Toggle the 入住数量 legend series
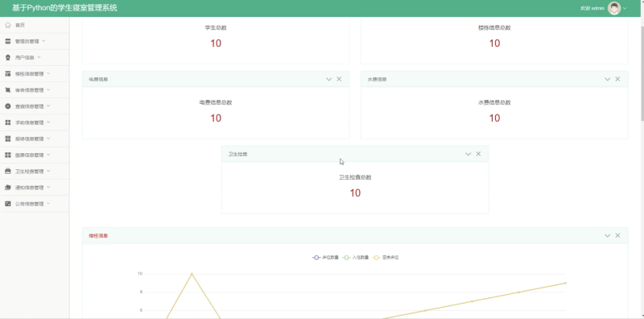Image resolution: width=644 pixels, height=319 pixels. pos(355,258)
